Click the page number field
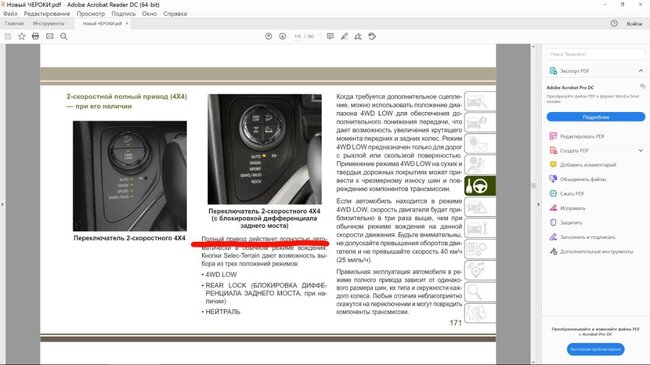Screen dimensions: 650x365 [x=297, y=36]
